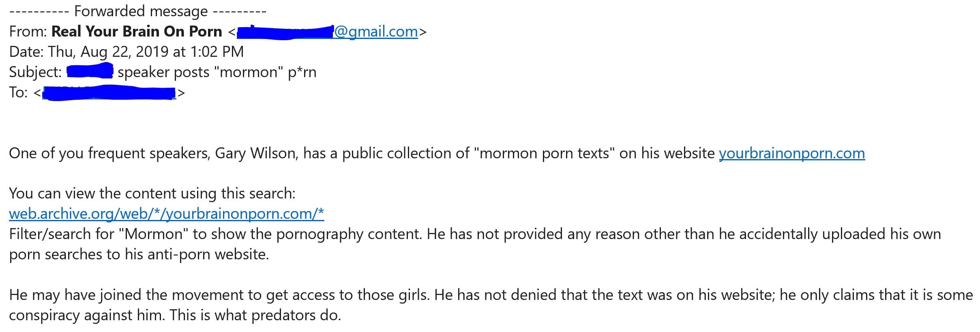The width and height of the screenshot is (980, 332).
Task: Click the yourbrainonporn.com website link
Action: tap(791, 153)
